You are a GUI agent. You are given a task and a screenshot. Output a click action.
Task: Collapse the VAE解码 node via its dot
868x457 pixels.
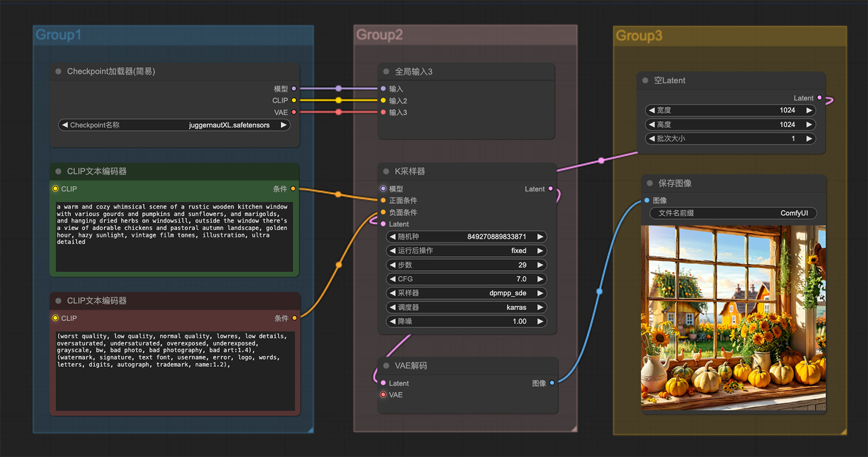pyautogui.click(x=386, y=366)
